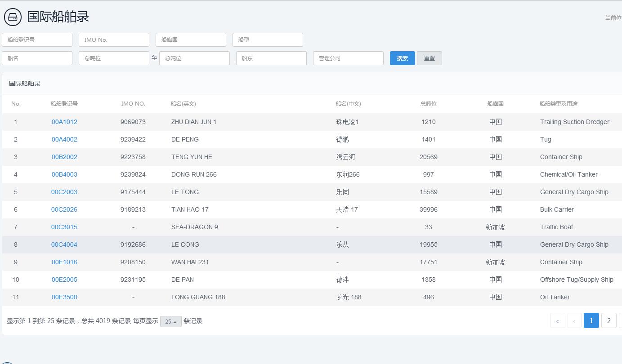Click the first page « pagination button
The height and width of the screenshot is (364, 622).
557,320
